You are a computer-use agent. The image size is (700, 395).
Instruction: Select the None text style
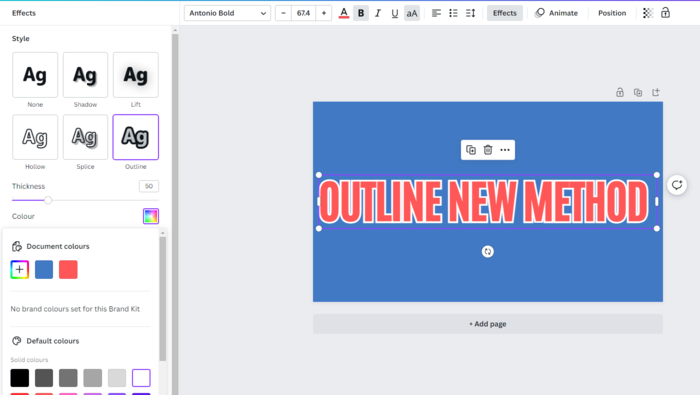35,75
